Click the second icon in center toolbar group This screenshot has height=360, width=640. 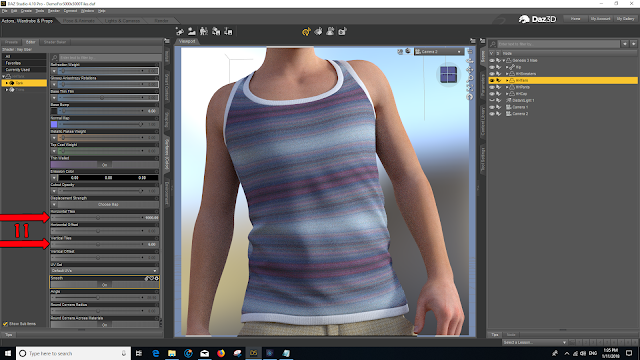(318, 31)
